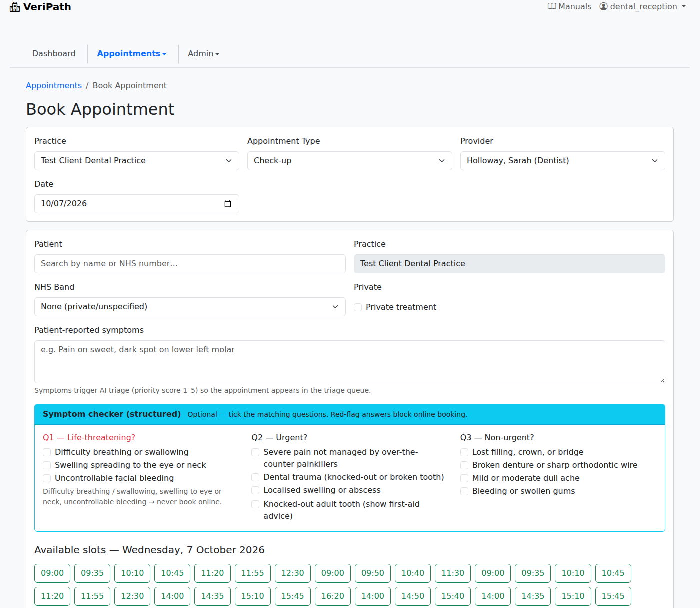Tick the Private treatment checkbox
This screenshot has height=608, width=700.
pyautogui.click(x=358, y=307)
